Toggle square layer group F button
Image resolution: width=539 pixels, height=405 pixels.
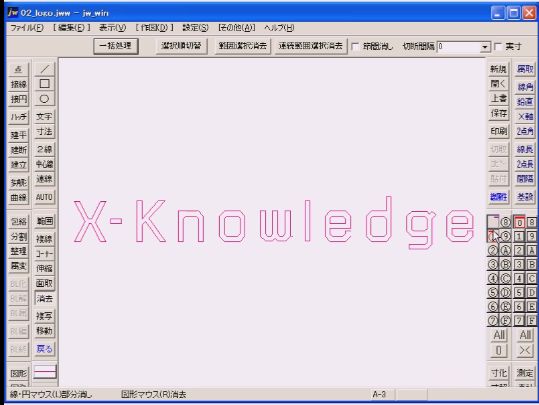[531, 321]
